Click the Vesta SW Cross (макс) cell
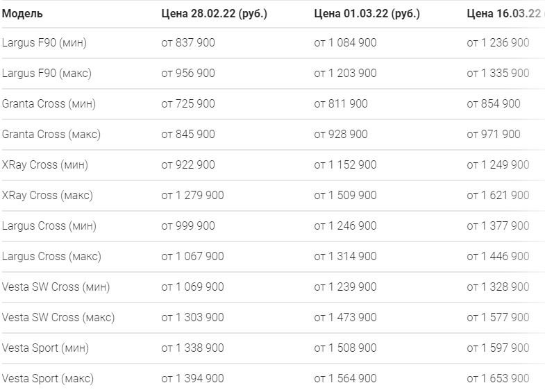 (58, 318)
